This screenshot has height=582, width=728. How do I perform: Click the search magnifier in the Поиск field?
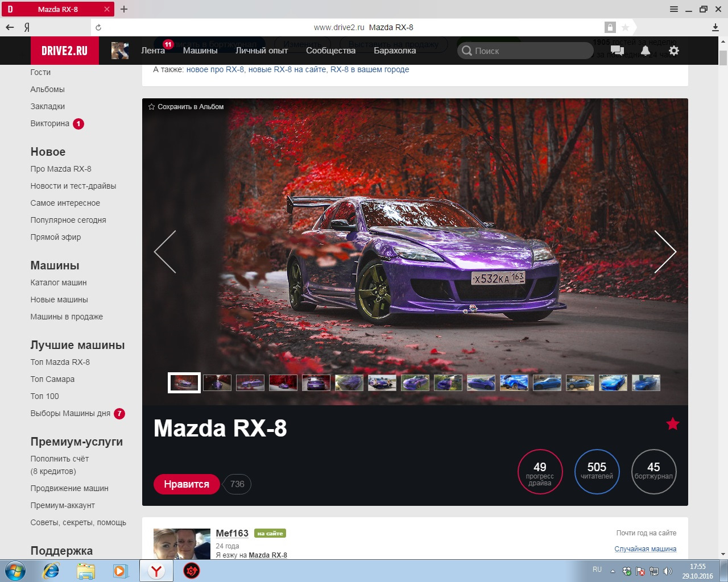coord(466,51)
